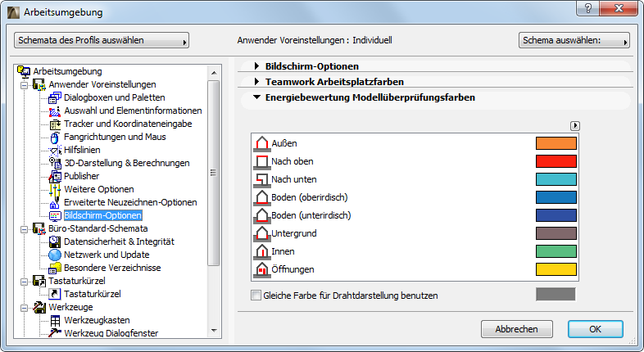Enable Gleiche Farbe für Drahtdarstellung benutzen

click(257, 295)
